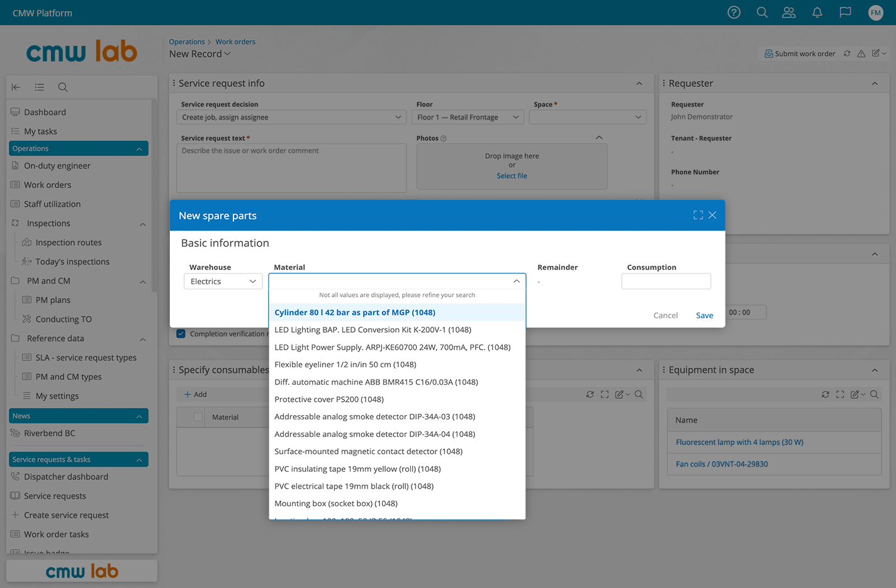
Task: Refresh the Equipment in space table
Action: (825, 394)
